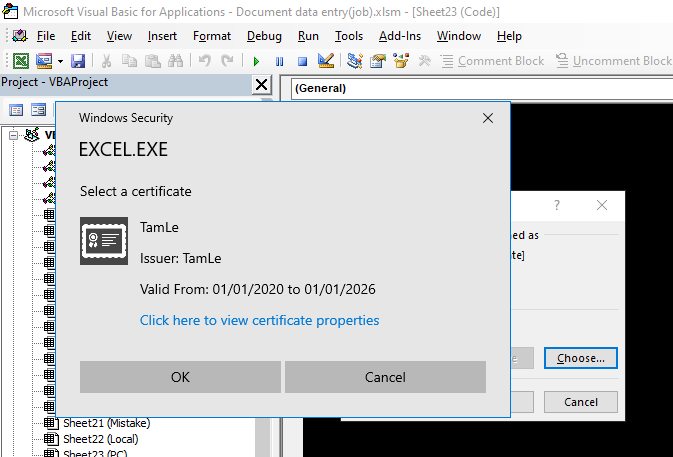The width and height of the screenshot is (673, 457).
Task: Open the Help menu
Action: (x=509, y=36)
